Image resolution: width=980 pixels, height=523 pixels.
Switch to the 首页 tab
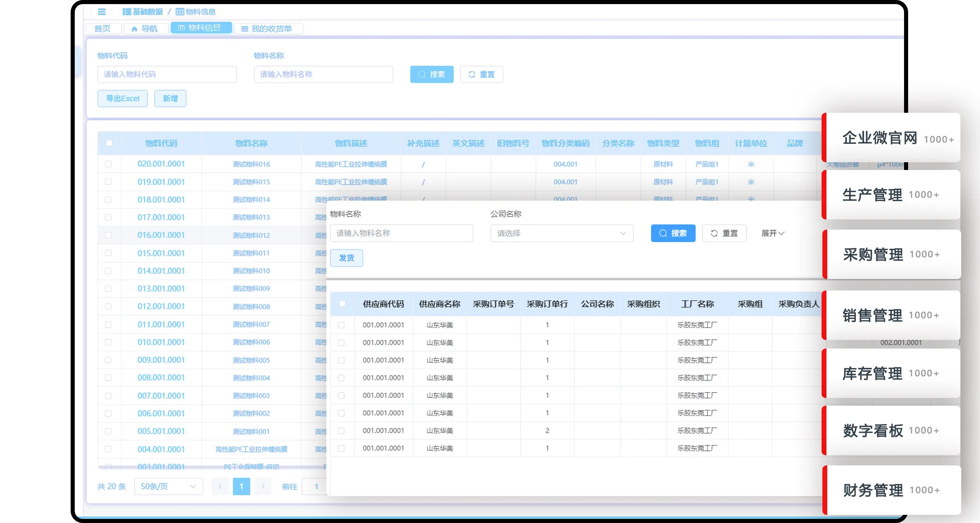(x=102, y=29)
